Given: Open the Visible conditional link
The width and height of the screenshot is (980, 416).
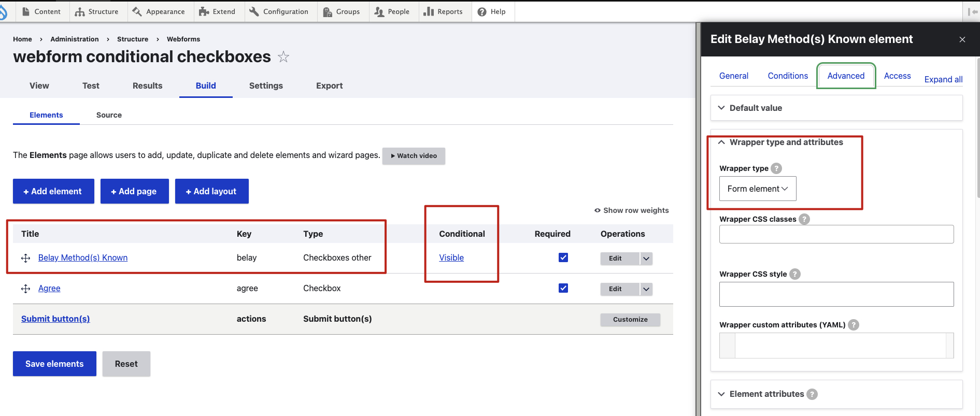Looking at the screenshot, I should (x=451, y=257).
